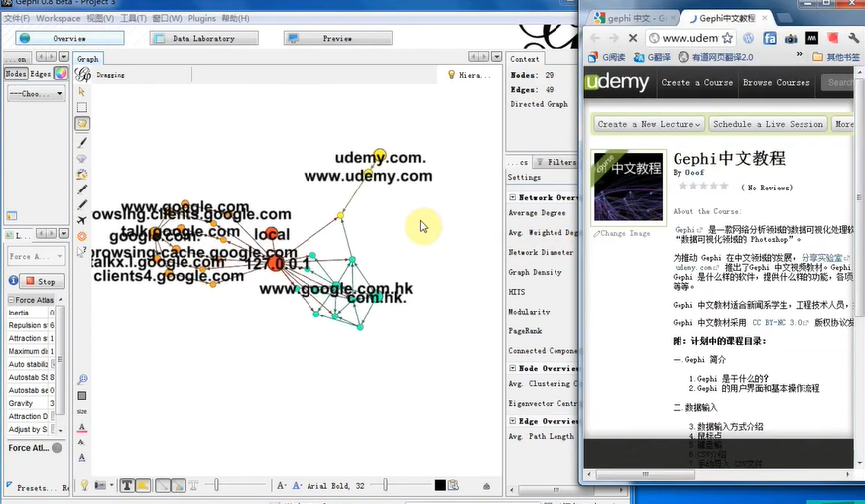Toggle the yellow button next to T

coord(142,485)
